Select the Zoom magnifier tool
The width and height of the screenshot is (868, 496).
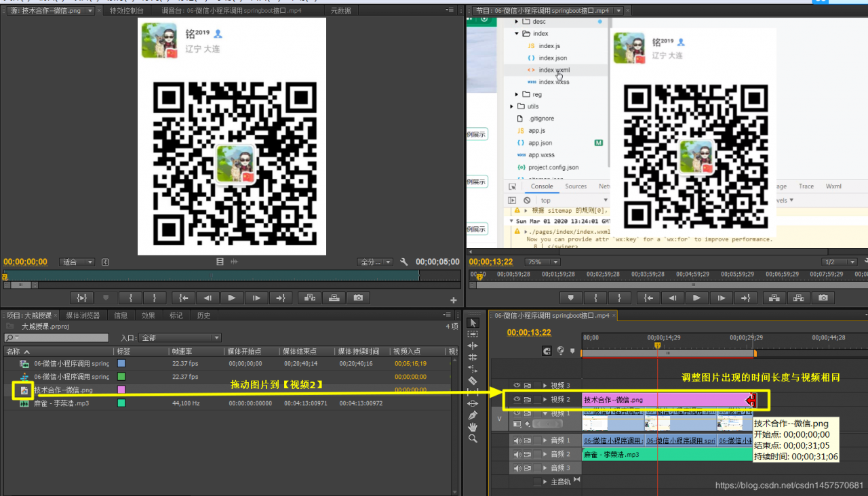point(473,438)
